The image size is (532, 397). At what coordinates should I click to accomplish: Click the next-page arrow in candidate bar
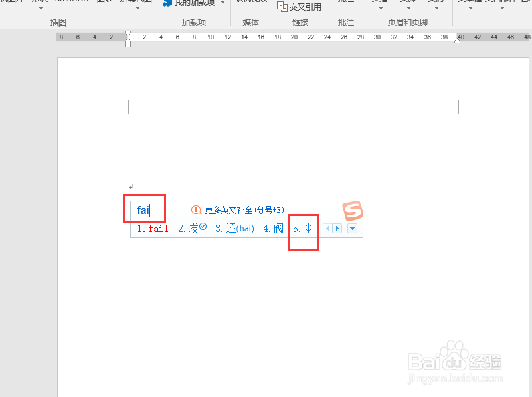click(x=337, y=228)
